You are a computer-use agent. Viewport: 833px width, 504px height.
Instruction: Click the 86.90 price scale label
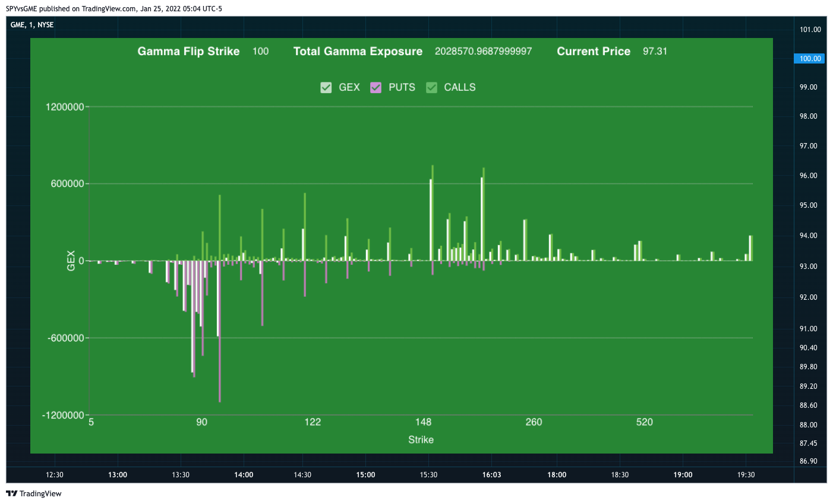click(809, 461)
